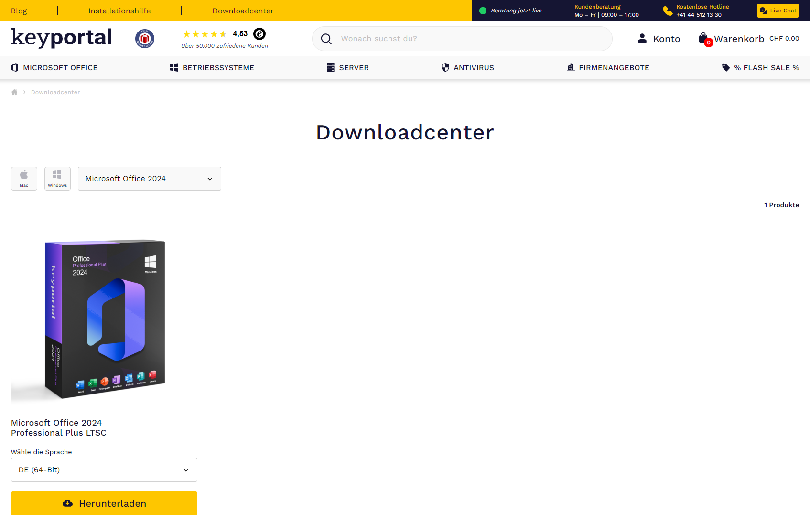Select the Antivirus menu item
The height and width of the screenshot is (532, 810).
point(467,68)
